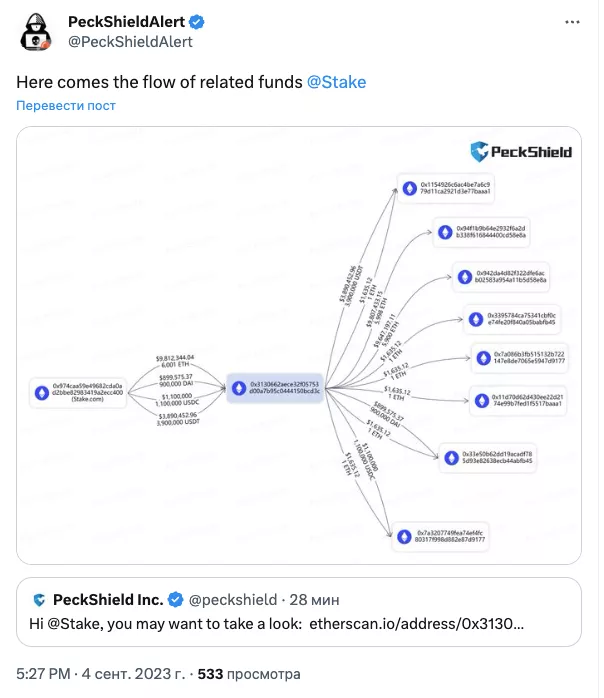Click the PeckShield shield logo in diagram
Viewport: 604px width, 698px height.
click(480, 152)
